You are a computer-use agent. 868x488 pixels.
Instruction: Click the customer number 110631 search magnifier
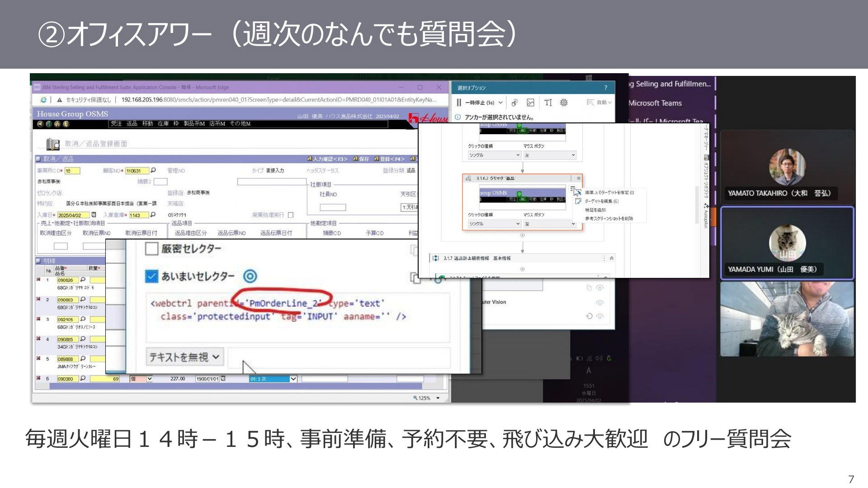coord(153,170)
